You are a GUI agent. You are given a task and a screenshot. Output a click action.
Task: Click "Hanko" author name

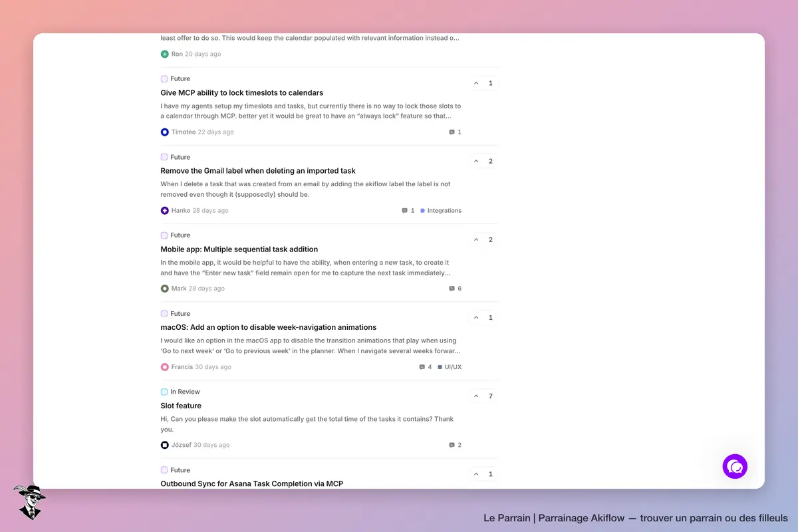pyautogui.click(x=181, y=211)
